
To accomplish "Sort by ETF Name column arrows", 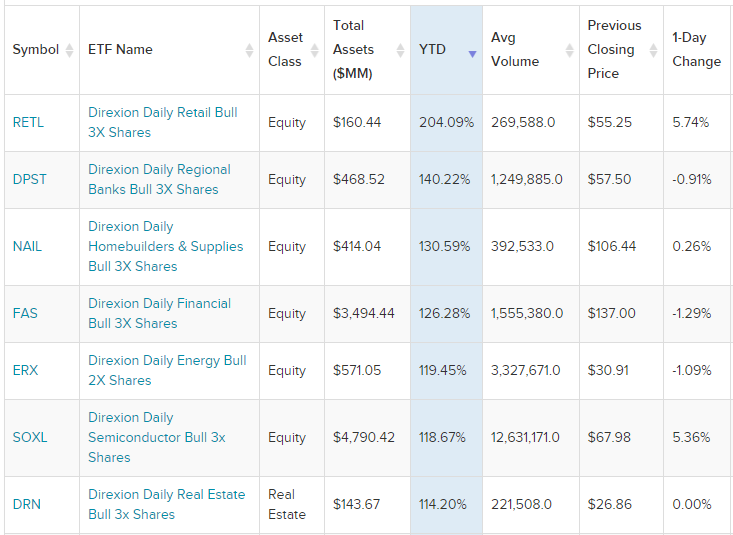I will [249, 50].
